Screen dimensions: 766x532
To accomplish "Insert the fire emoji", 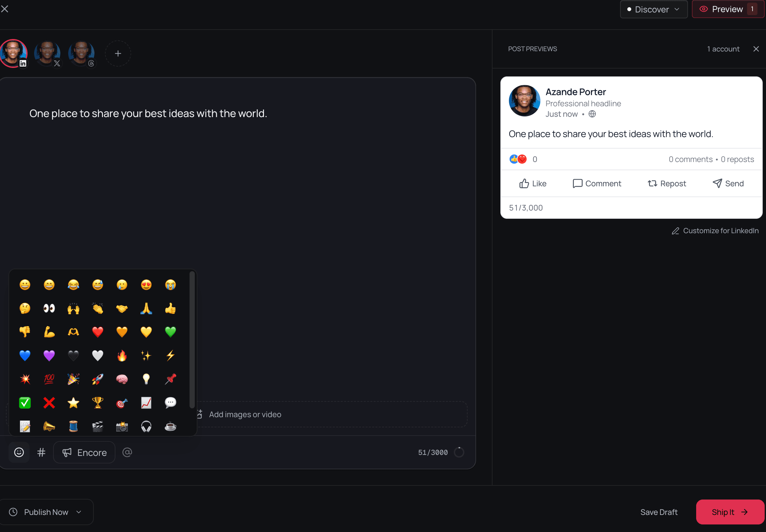I will (x=122, y=355).
